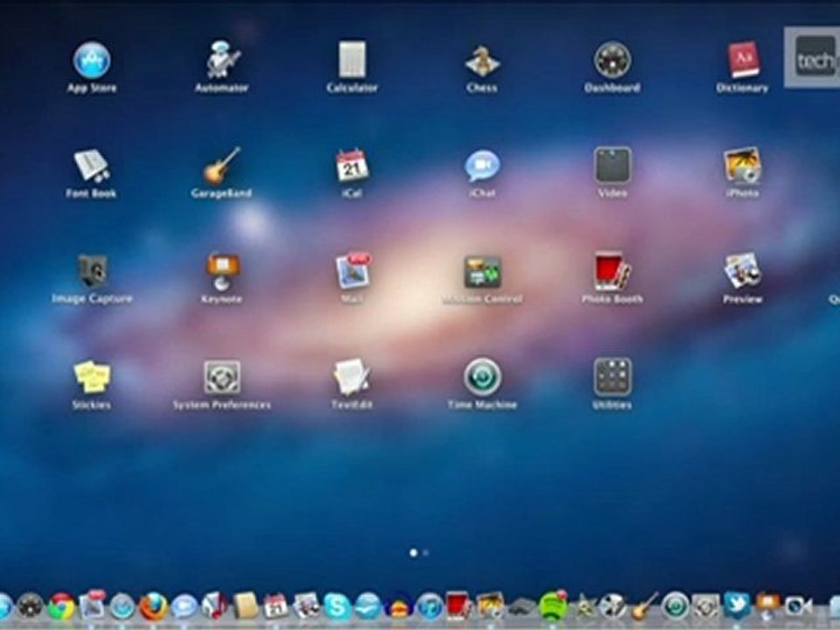Launch Firefox from the Dock
Screen dimensions: 840x630
tap(153, 607)
